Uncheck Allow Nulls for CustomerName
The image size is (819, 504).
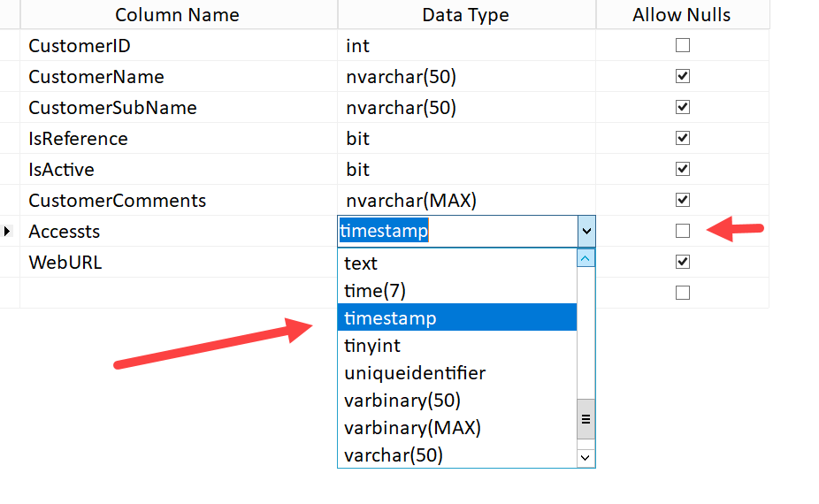tap(682, 76)
